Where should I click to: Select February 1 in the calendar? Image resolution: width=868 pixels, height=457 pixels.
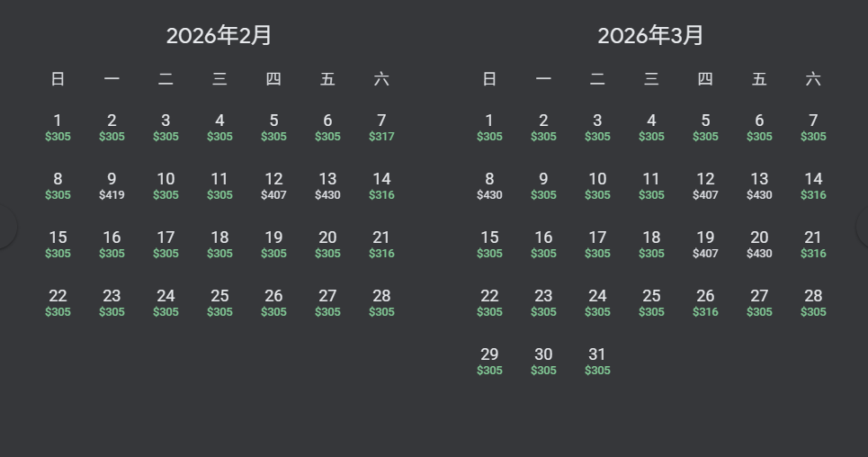pyautogui.click(x=58, y=127)
